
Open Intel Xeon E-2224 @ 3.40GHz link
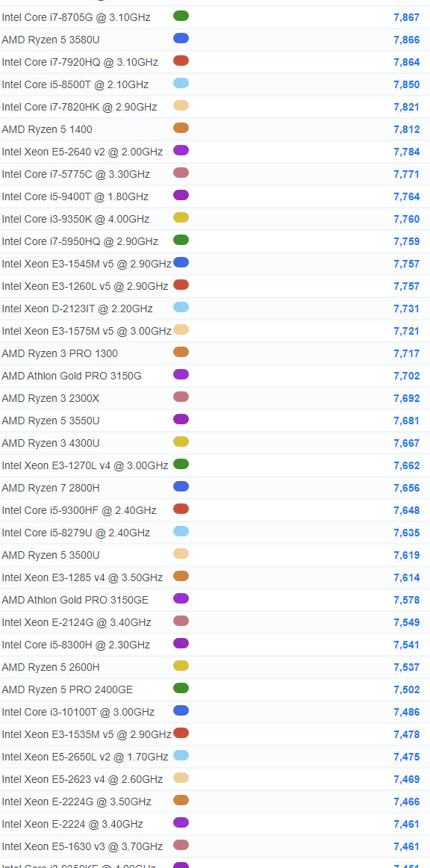[x=72, y=824]
